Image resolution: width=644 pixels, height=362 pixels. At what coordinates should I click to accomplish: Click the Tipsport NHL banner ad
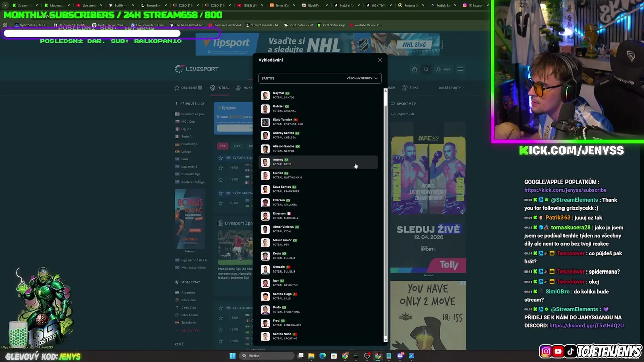tap(317, 45)
